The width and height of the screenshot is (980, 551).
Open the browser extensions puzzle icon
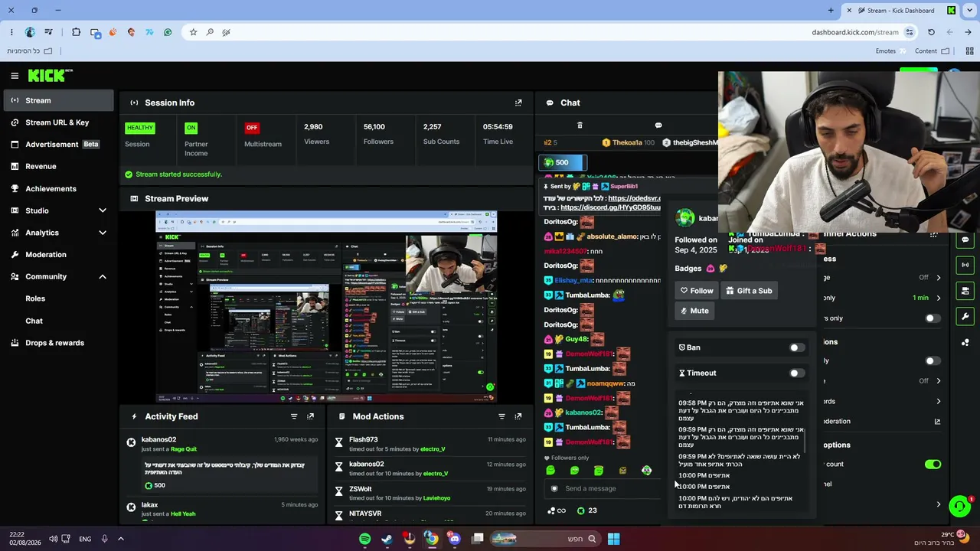point(76,32)
